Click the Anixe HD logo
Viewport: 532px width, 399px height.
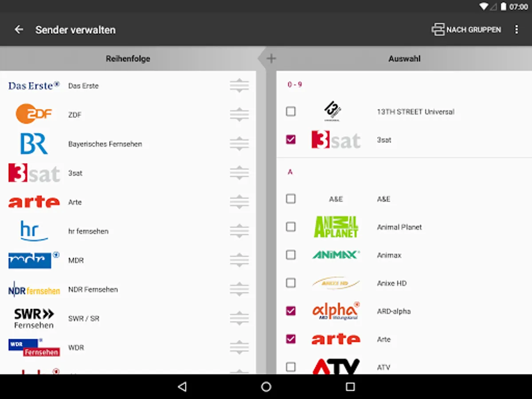coord(336,283)
